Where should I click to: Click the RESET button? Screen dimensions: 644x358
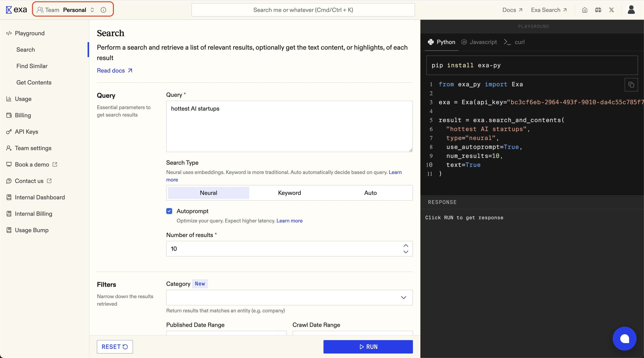pyautogui.click(x=115, y=347)
